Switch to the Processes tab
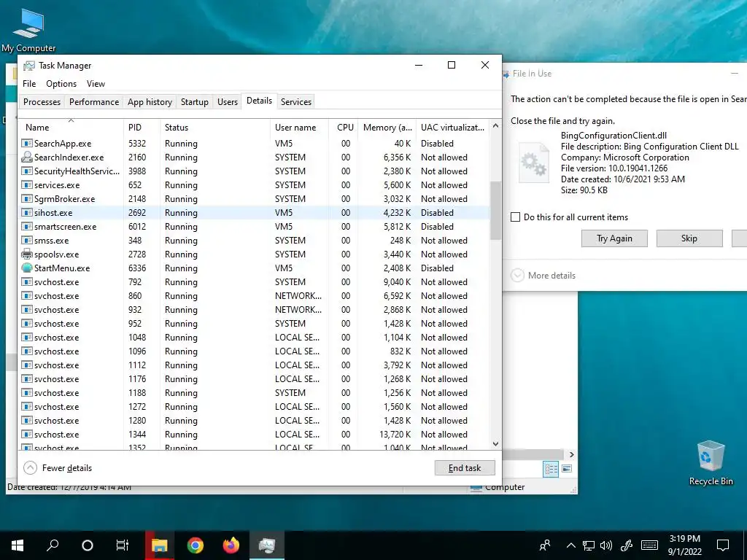747x560 pixels. pyautogui.click(x=42, y=102)
